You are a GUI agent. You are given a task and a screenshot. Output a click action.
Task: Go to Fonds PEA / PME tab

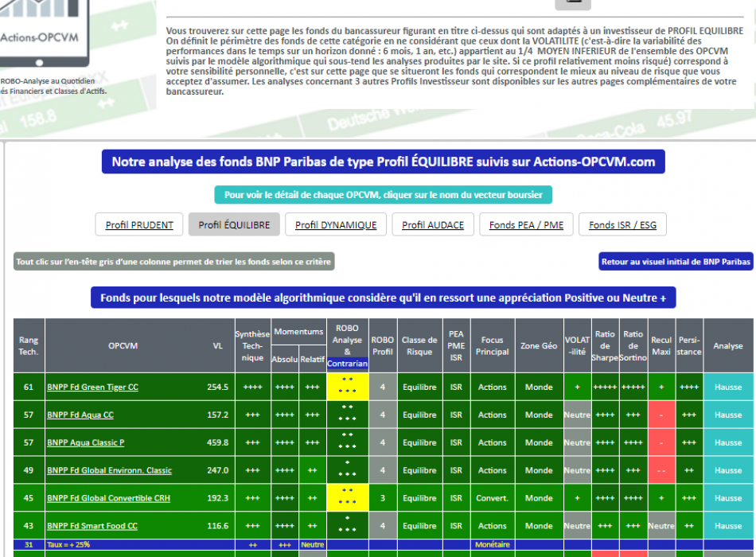click(x=526, y=224)
